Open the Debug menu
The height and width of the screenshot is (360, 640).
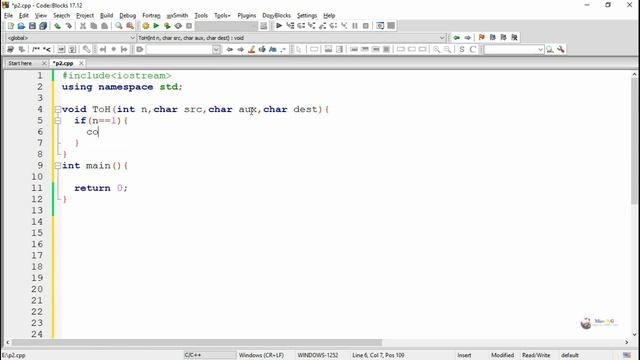coord(127,16)
